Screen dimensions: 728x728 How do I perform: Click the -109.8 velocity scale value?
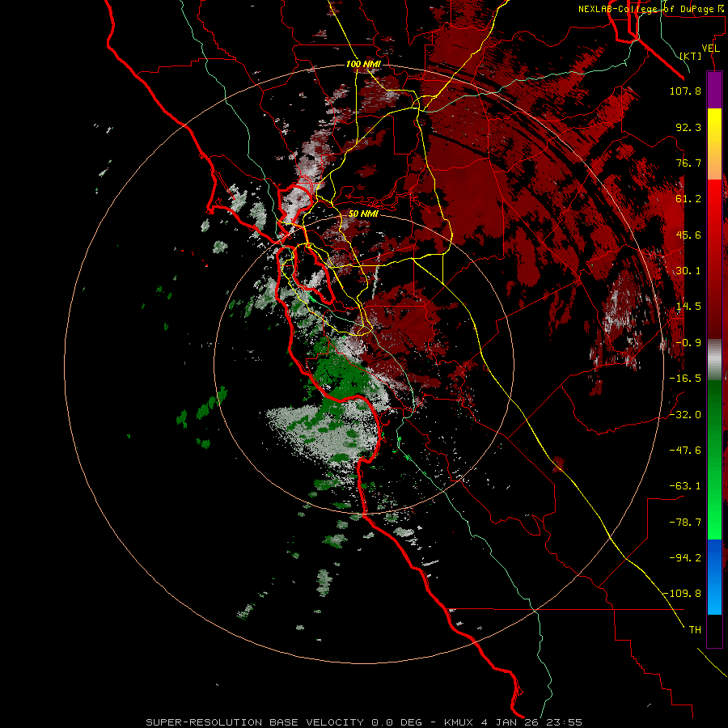tap(682, 594)
